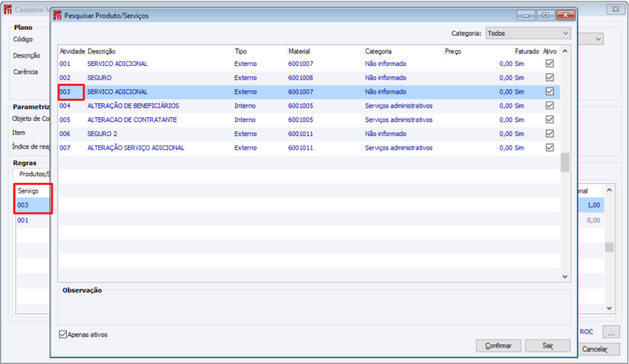Toggle Ativo checkbox for ALTERAÇÃO DE BENEFICIÁRIOS

550,105
